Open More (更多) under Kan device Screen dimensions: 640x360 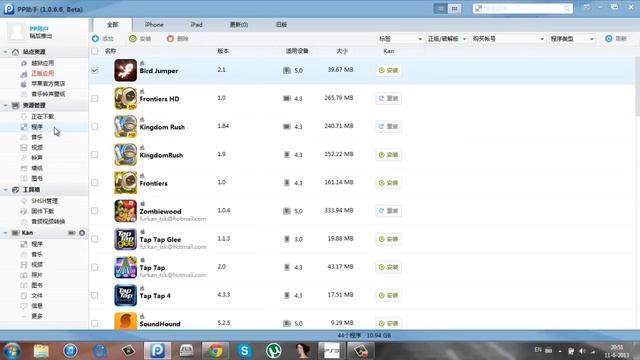click(37, 316)
